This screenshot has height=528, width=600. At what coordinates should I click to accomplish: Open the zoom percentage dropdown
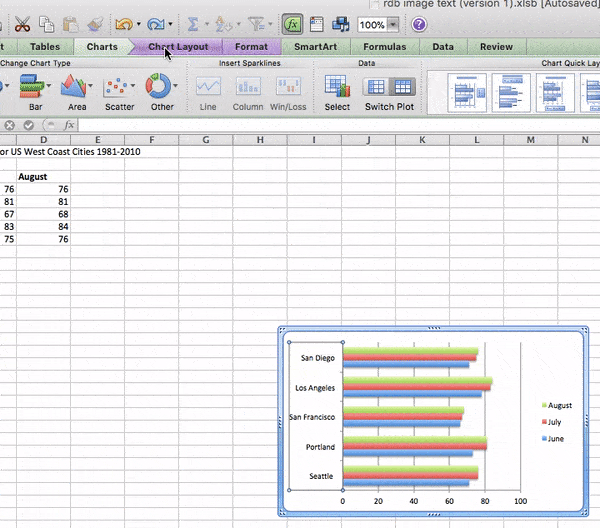(x=393, y=24)
